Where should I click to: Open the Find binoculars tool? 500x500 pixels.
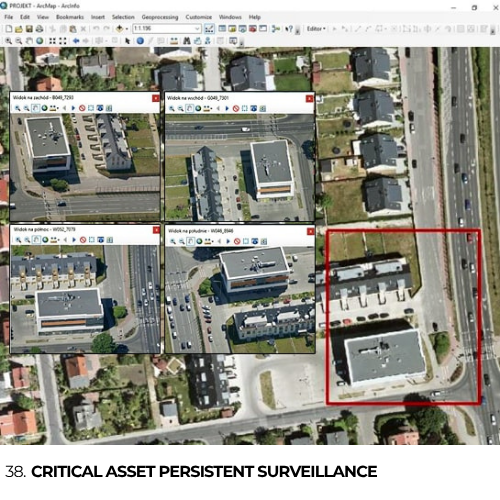187,41
